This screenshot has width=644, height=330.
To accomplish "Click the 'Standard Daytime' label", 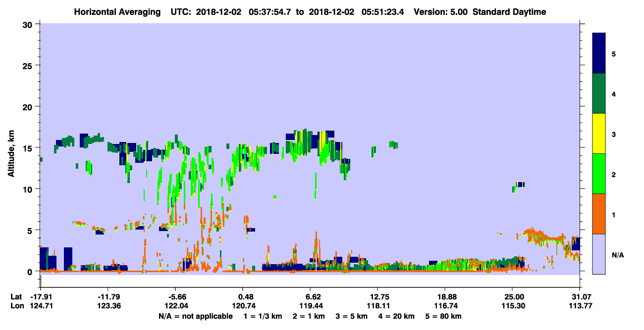I will coord(509,12).
